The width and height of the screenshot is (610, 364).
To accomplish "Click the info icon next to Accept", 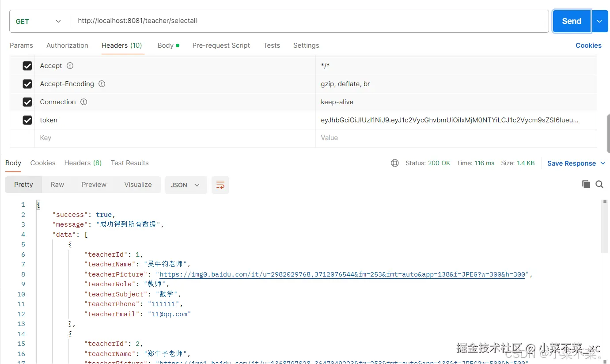I will [x=70, y=66].
